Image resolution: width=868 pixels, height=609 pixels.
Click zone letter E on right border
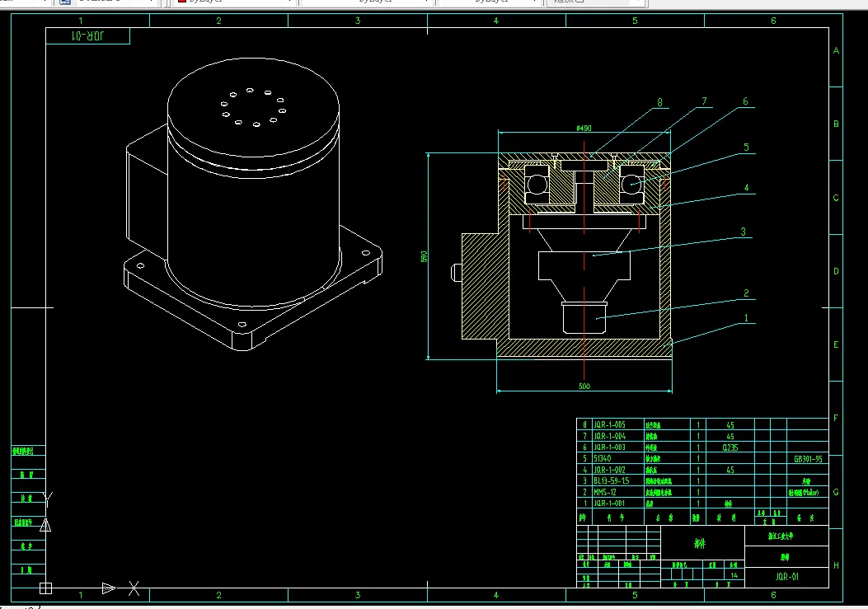(836, 344)
